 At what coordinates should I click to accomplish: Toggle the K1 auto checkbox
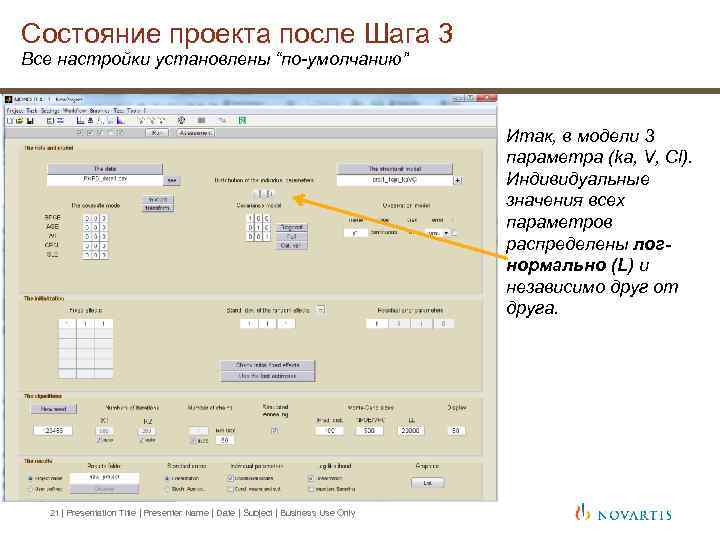point(99,440)
